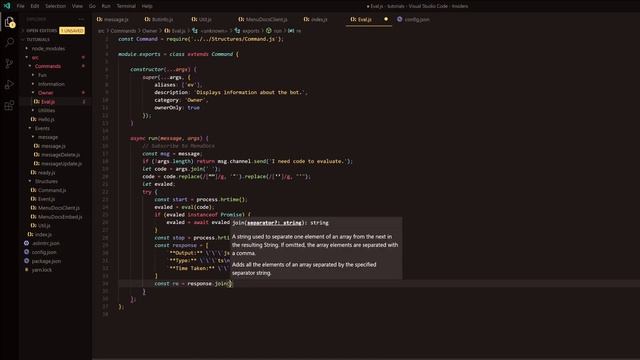Image resolution: width=640 pixels, height=360 pixels.
Task: Open the Terminal menu
Action: pos(126,6)
